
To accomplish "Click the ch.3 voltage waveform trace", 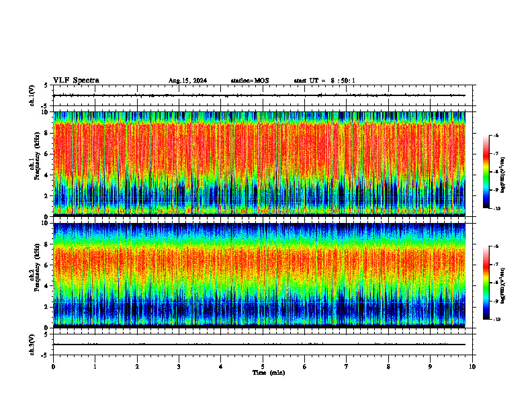I will pyautogui.click(x=259, y=345).
